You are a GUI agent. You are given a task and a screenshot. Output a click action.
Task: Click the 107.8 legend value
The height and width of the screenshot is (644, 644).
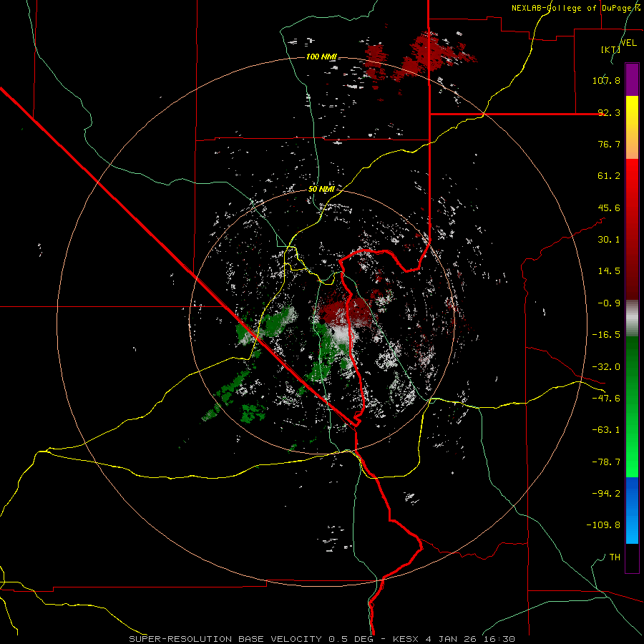coord(606,80)
